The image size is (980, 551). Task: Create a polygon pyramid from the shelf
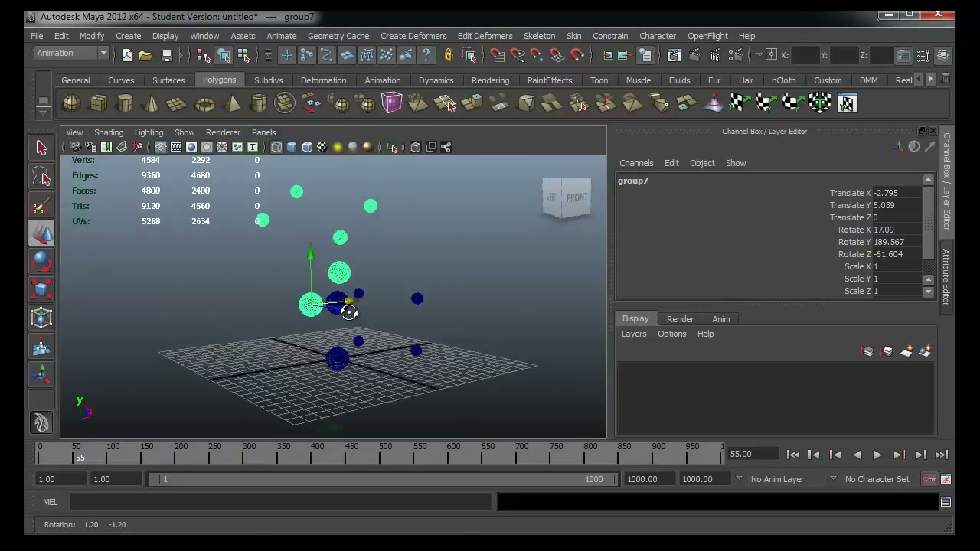click(x=231, y=103)
